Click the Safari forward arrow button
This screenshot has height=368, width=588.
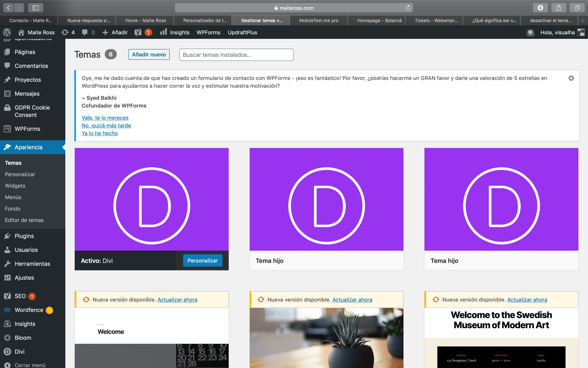click(19, 8)
